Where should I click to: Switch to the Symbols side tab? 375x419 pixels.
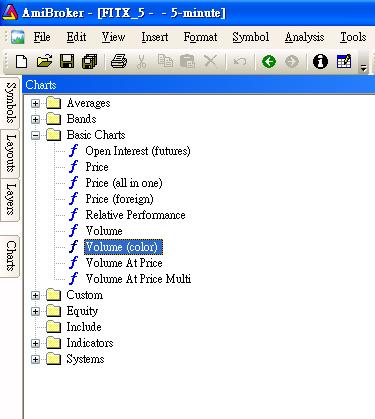(x=10, y=103)
